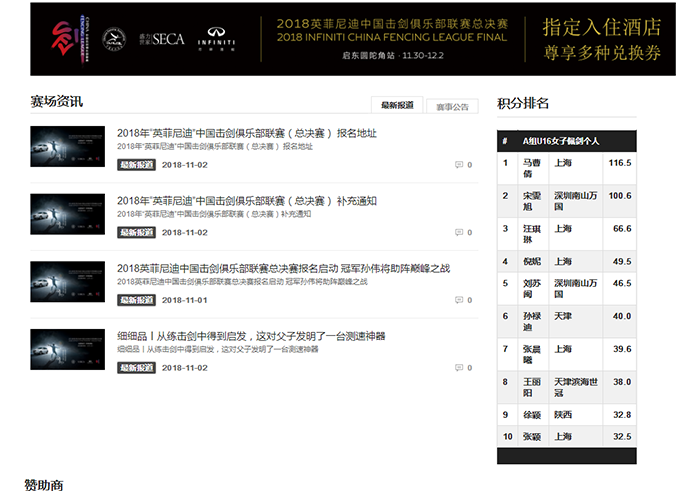700x491 pixels.
Task: Open the article 总决赛报名启动 冠军孙伟将助阵
Action: (283, 268)
